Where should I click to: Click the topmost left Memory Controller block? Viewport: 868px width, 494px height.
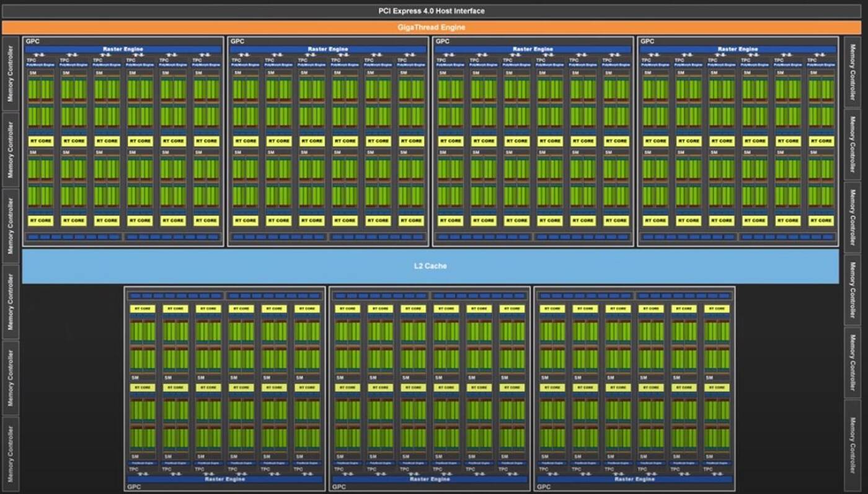tap(11, 73)
